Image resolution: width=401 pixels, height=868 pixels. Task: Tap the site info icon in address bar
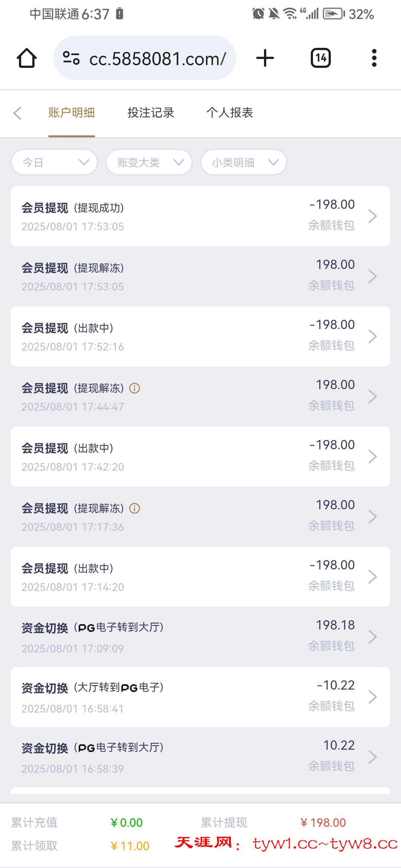pyautogui.click(x=71, y=58)
